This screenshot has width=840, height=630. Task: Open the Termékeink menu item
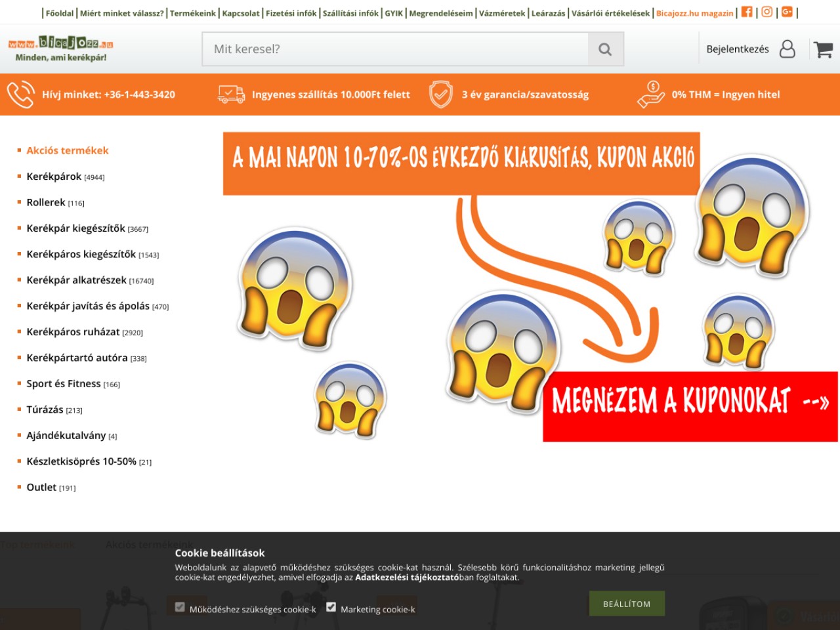193,13
